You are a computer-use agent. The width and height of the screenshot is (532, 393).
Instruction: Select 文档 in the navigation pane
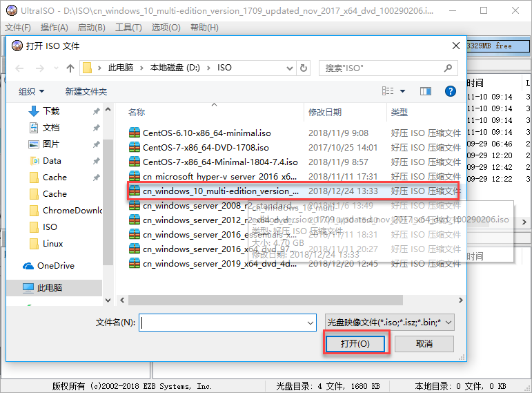51,127
